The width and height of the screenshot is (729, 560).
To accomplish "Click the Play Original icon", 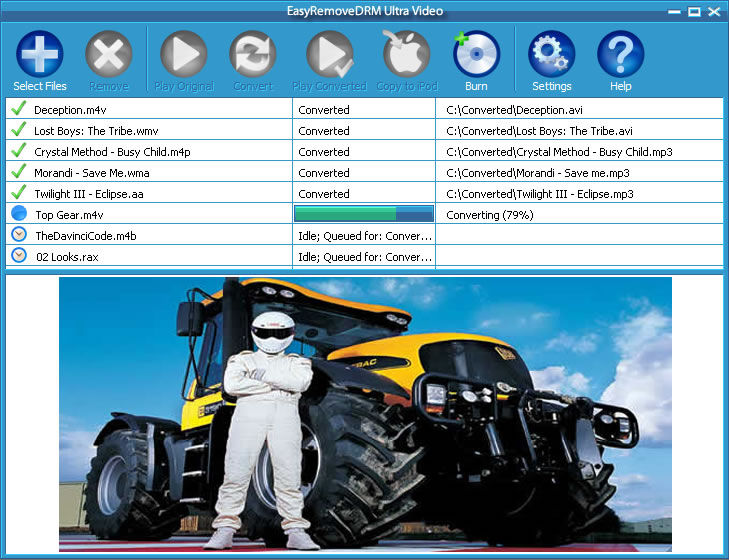I will [184, 54].
